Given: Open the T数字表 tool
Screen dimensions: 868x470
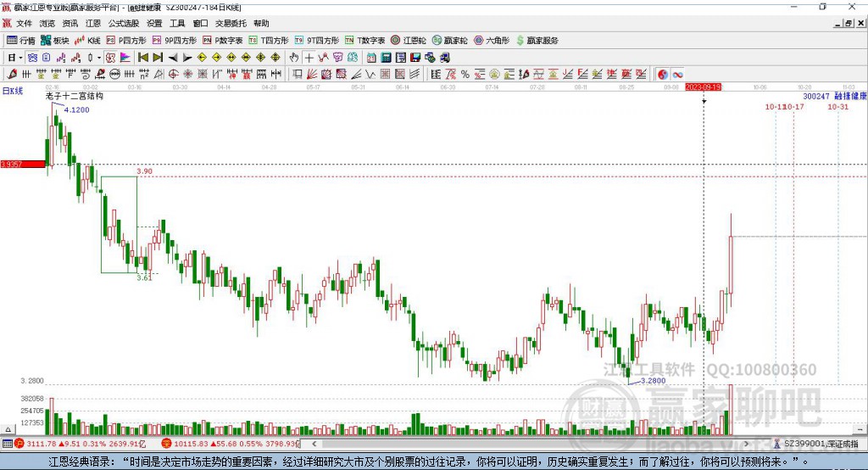Looking at the screenshot, I should point(364,41).
